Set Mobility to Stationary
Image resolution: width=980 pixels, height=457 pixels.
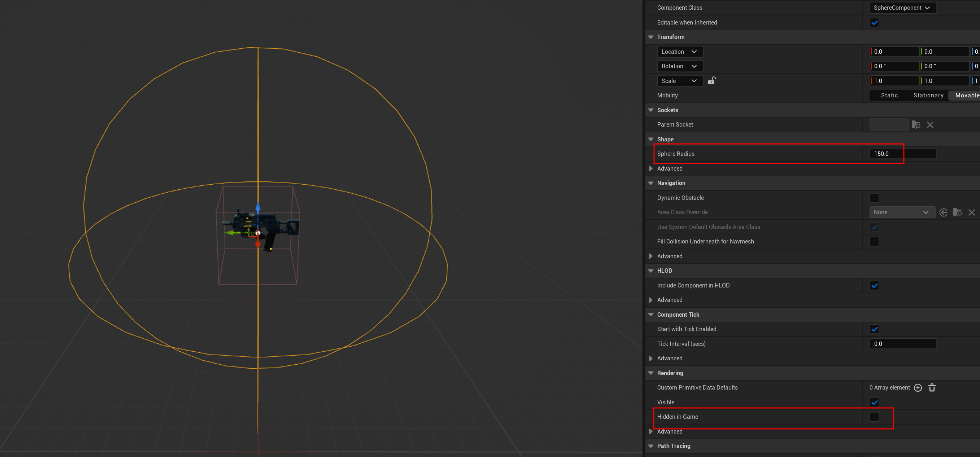(x=928, y=96)
